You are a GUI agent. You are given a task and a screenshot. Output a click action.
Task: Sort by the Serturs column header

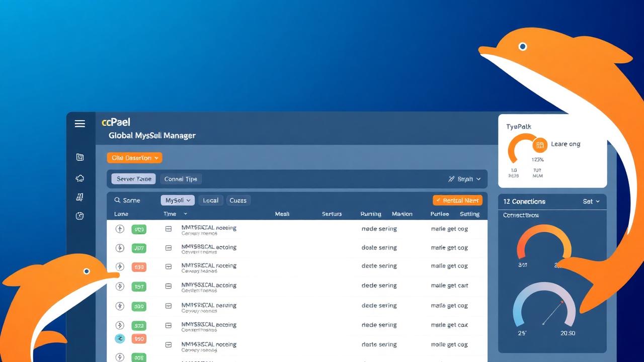[332, 214]
